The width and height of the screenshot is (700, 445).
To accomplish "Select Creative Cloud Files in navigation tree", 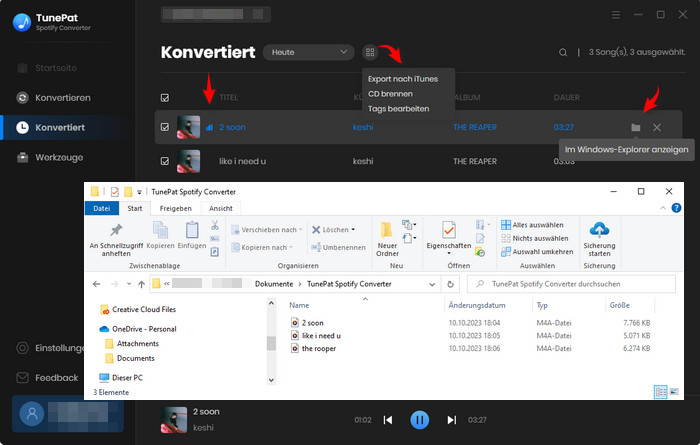I will (x=138, y=309).
